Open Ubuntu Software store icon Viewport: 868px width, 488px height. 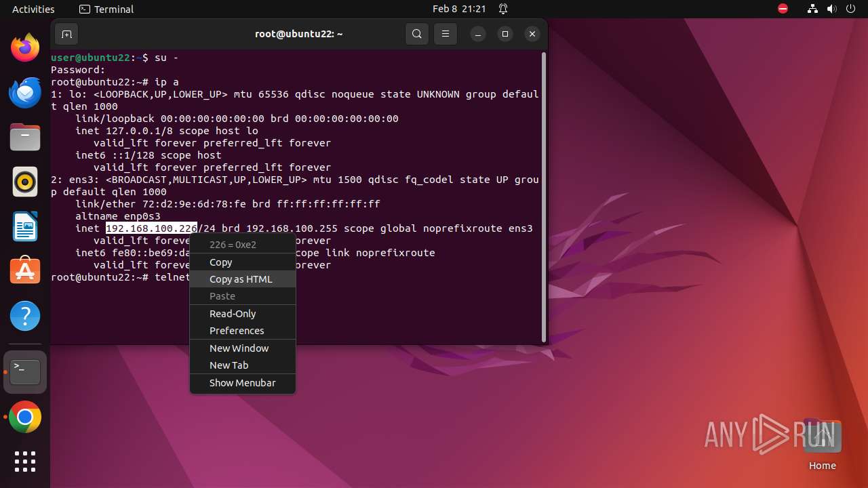coord(25,271)
